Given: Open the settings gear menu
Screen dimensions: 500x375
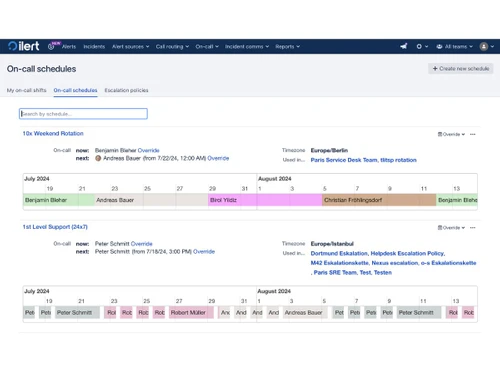Looking at the screenshot, I should (x=422, y=46).
